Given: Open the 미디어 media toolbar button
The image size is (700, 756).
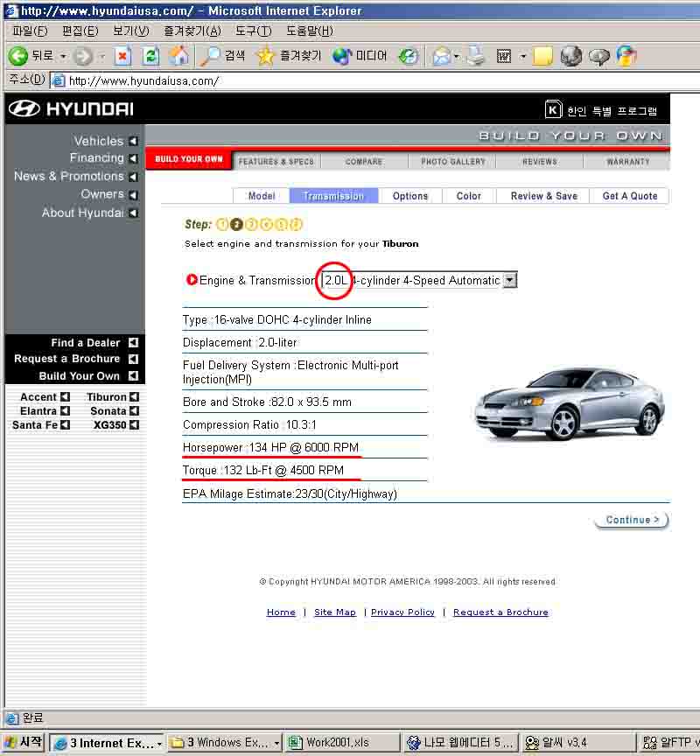Looking at the screenshot, I should pos(360,56).
